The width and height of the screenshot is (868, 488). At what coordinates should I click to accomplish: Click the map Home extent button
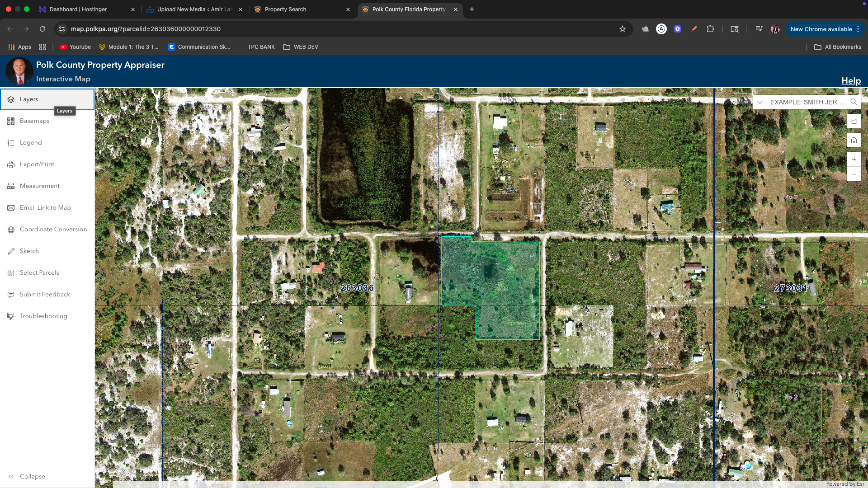point(854,140)
